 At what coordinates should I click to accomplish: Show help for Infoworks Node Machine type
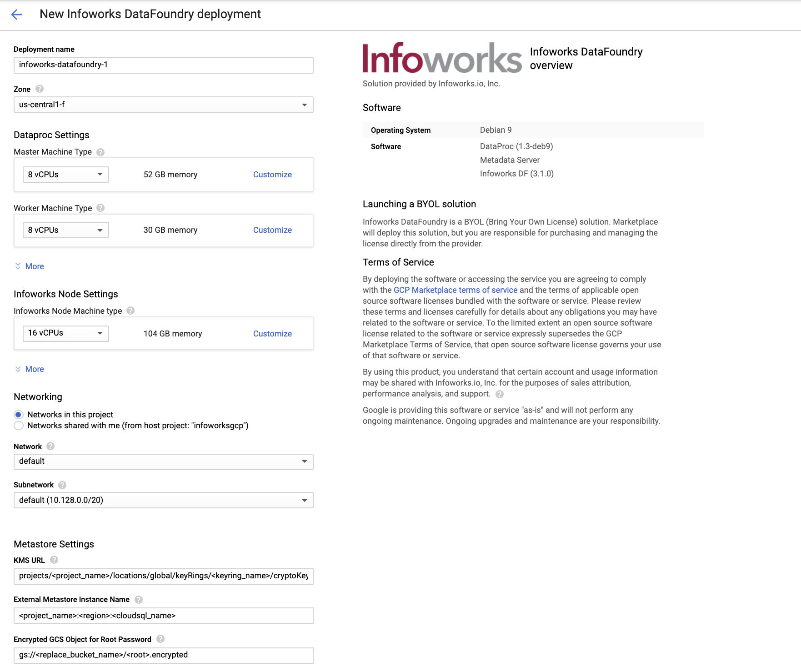click(x=130, y=311)
